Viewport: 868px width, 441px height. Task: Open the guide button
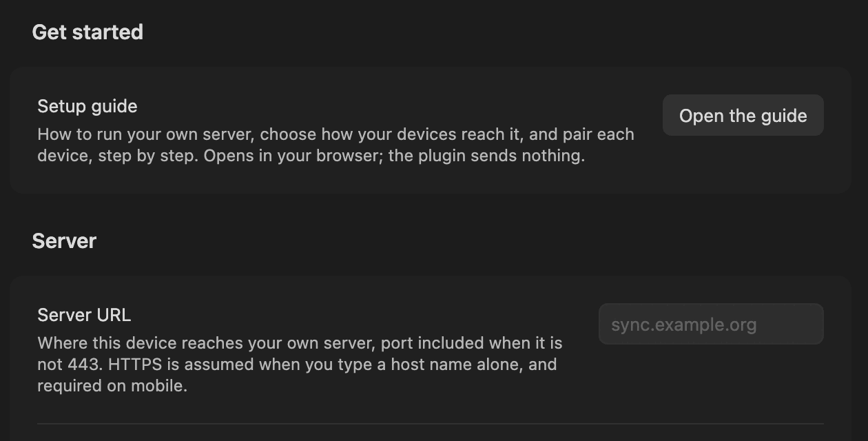coord(743,115)
